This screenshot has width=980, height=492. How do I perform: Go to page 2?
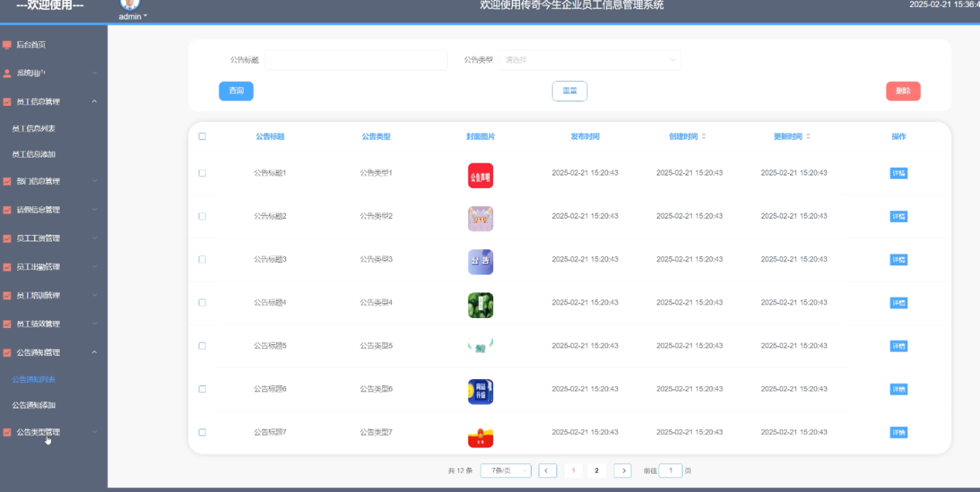coord(596,470)
